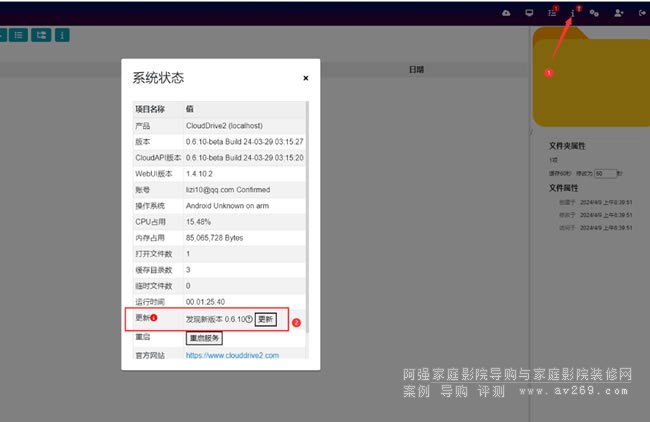Open the task list icon with badge

click(552, 13)
